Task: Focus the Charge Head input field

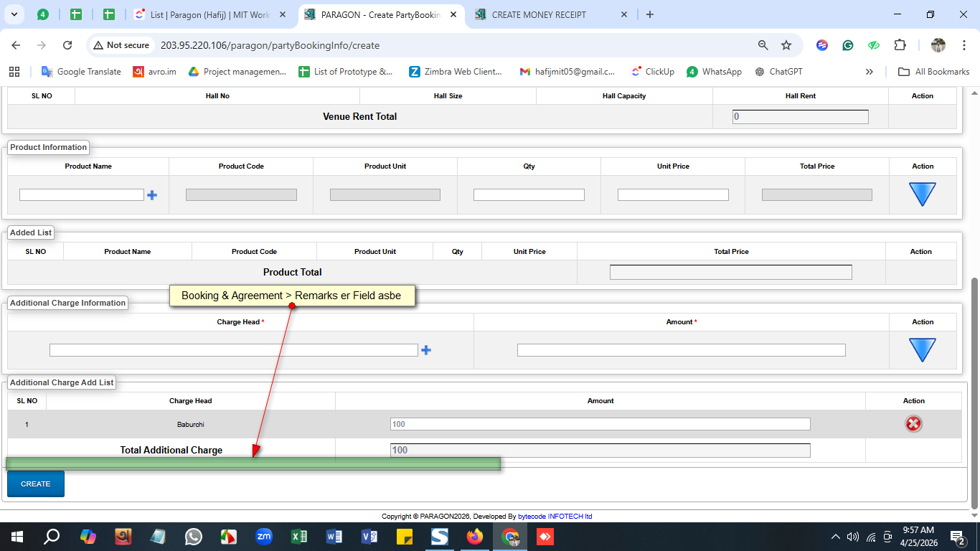Action: [234, 350]
